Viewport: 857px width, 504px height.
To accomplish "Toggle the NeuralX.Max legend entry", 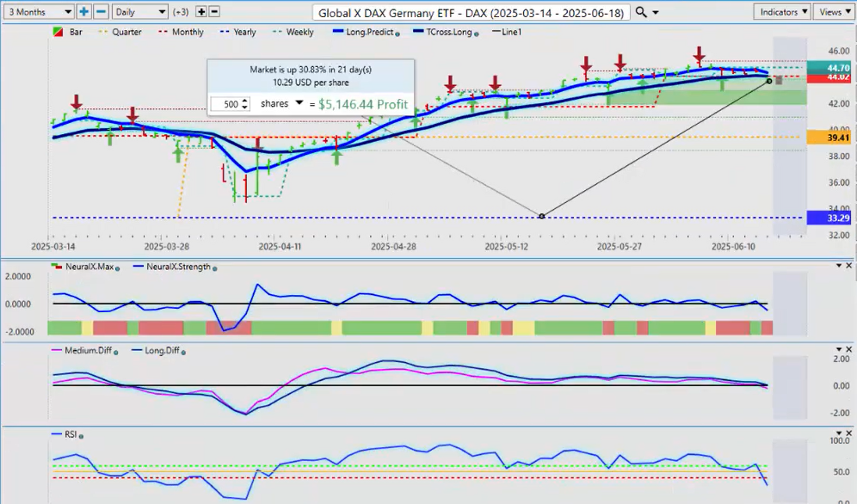I will pyautogui.click(x=83, y=267).
